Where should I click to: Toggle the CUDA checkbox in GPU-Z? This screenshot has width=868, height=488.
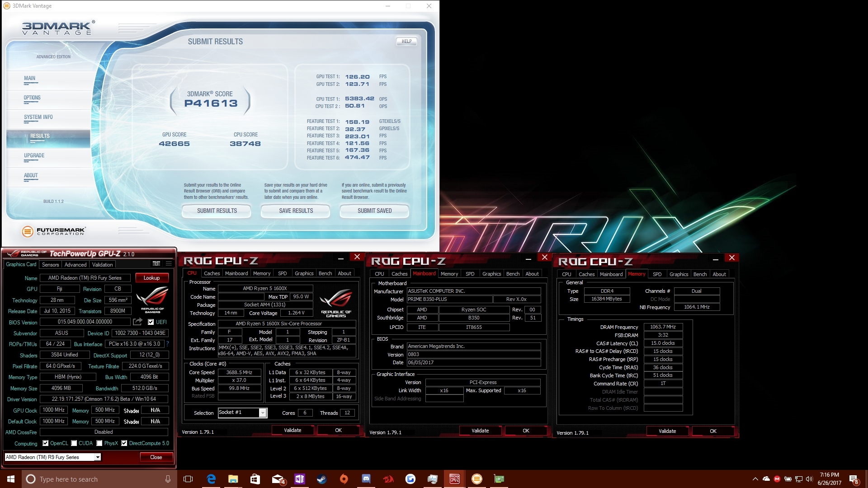[x=74, y=443]
